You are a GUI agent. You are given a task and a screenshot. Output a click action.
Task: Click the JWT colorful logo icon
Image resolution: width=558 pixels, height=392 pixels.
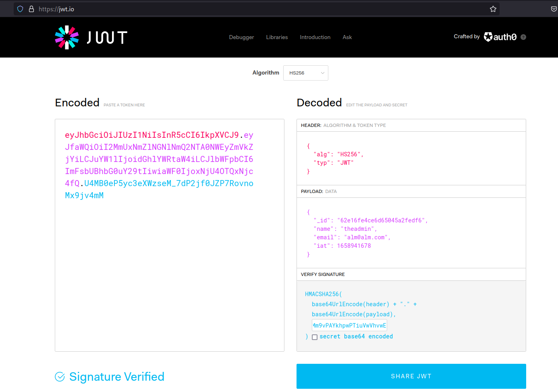[x=67, y=37]
